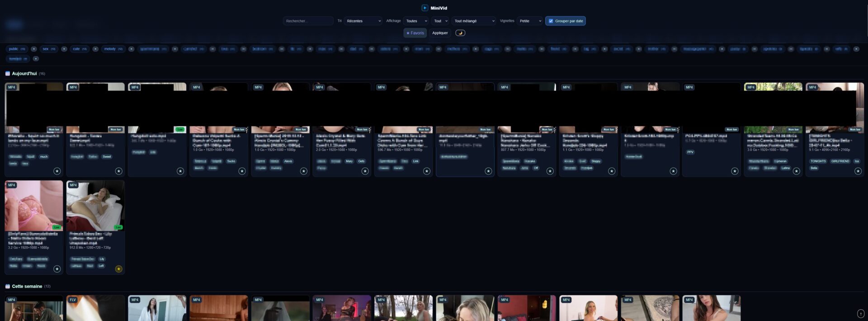Toggle Non lue badge on the PPV card

pos(731,129)
